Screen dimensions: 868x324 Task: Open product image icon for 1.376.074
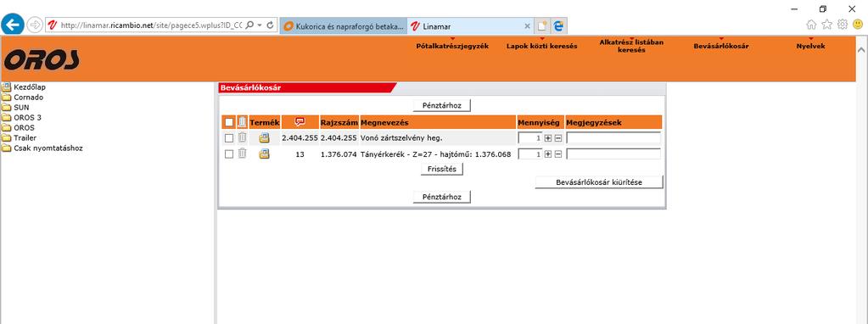pos(264,154)
